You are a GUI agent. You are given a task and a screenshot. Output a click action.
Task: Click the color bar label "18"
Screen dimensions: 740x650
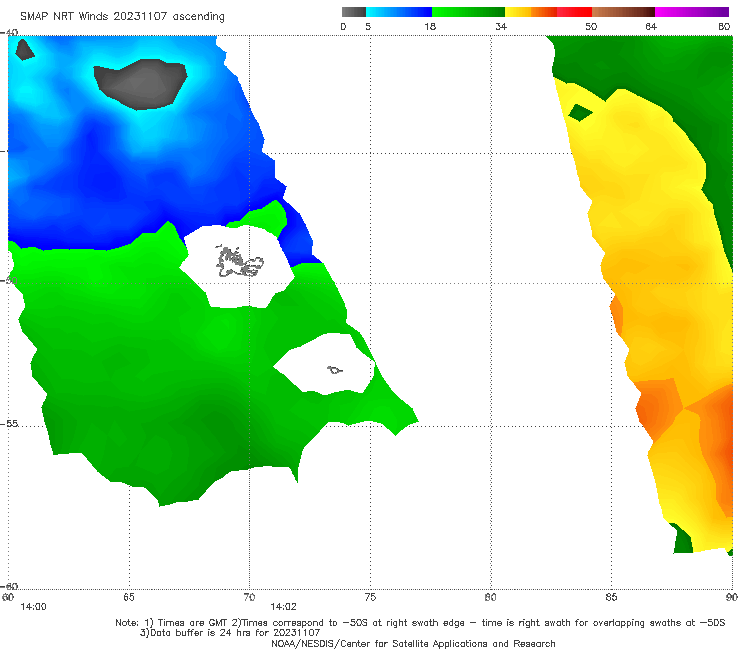430,27
